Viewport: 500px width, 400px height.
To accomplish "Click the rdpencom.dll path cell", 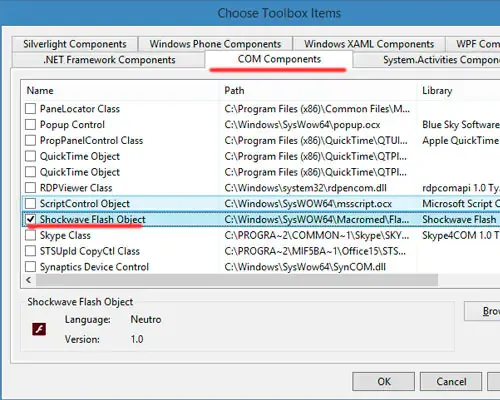I will (305, 188).
